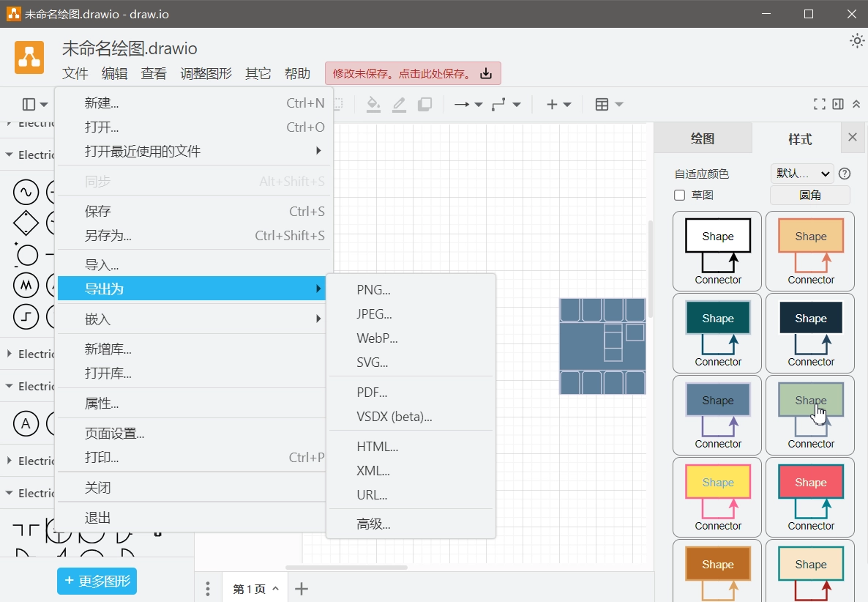The width and height of the screenshot is (868, 602).
Task: Apply the orange peach shape style
Action: point(810,251)
